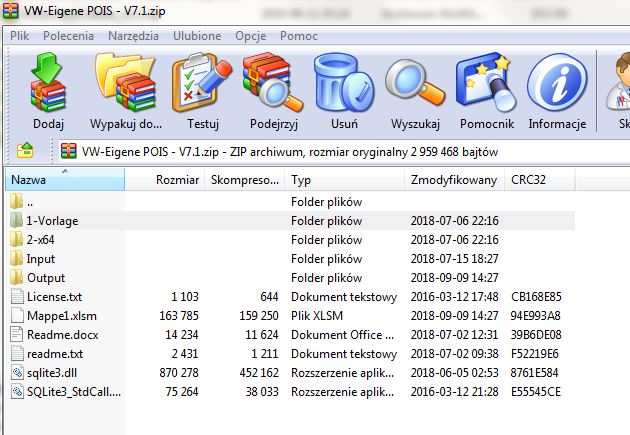
Task: Click the Readme.docx file icon
Action: (x=17, y=334)
